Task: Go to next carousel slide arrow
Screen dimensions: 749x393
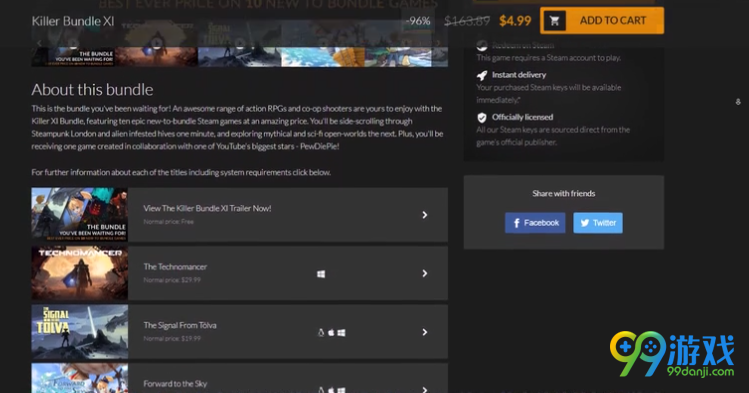Action: (438, 43)
